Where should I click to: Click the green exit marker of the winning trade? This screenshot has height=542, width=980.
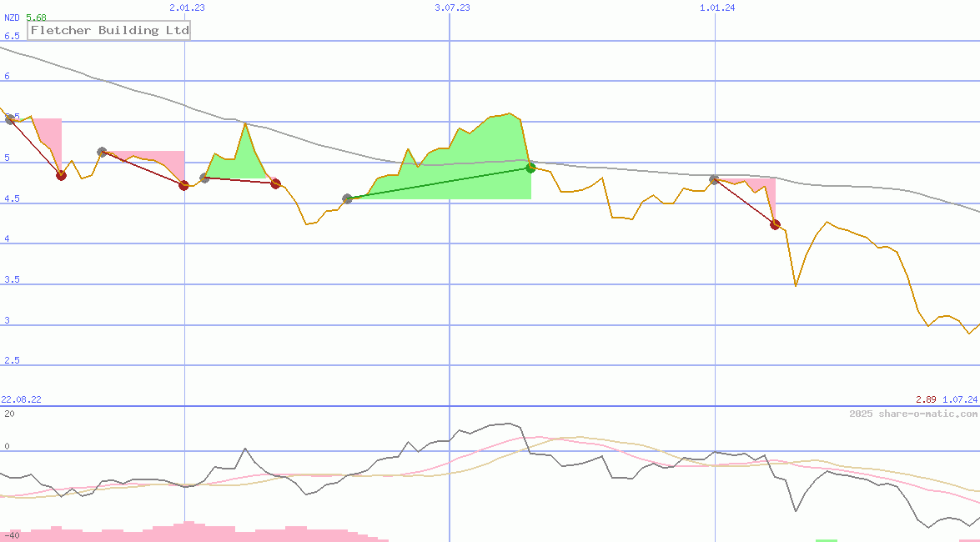[x=530, y=168]
